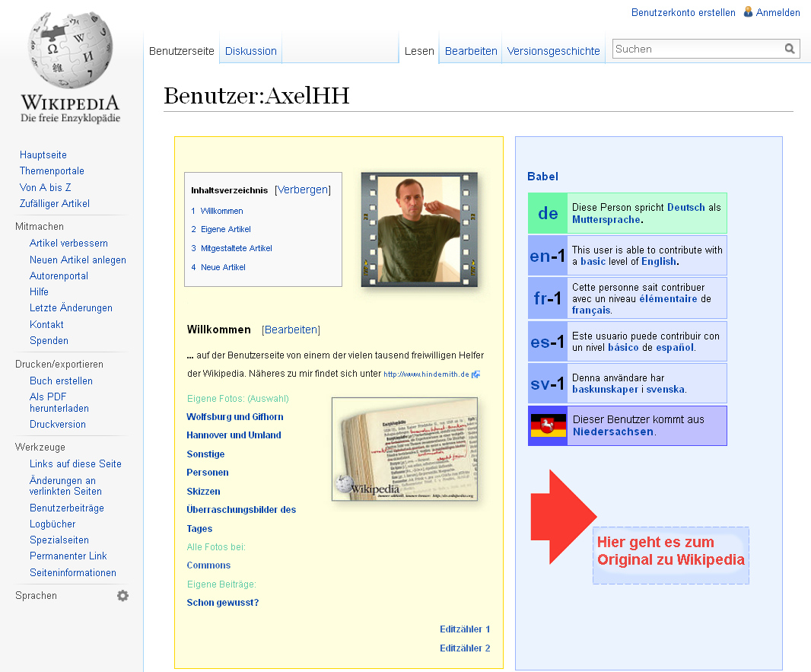The height and width of the screenshot is (672, 811).
Task: Click the en-1 language code box
Action: [548, 256]
